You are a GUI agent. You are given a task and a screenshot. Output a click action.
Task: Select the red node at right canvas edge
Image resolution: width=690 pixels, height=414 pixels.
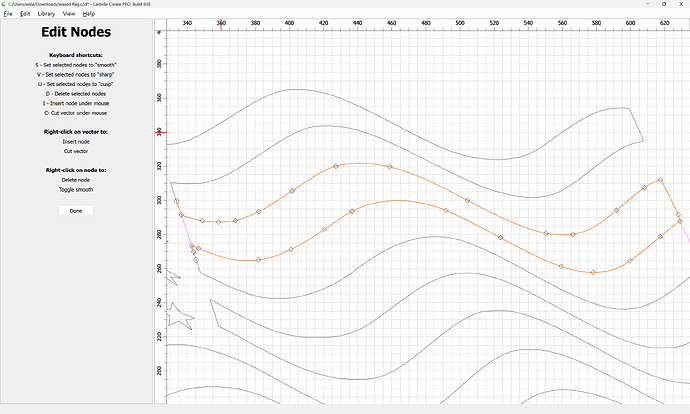(680, 221)
